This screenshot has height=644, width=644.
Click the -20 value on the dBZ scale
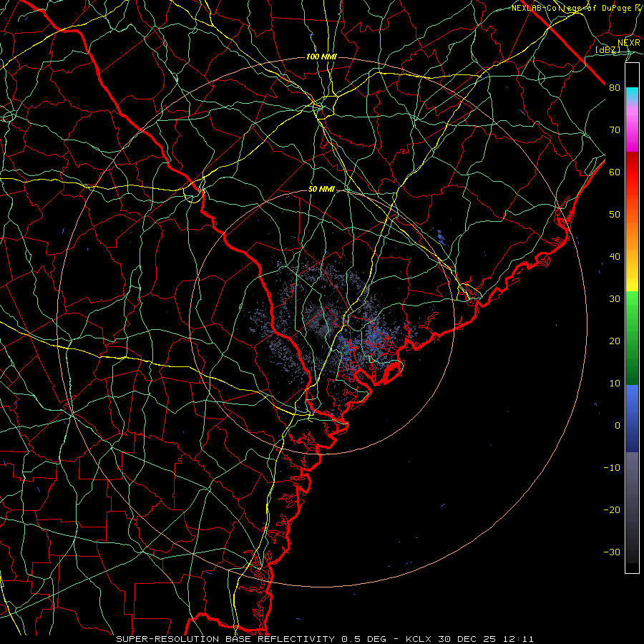pos(612,509)
